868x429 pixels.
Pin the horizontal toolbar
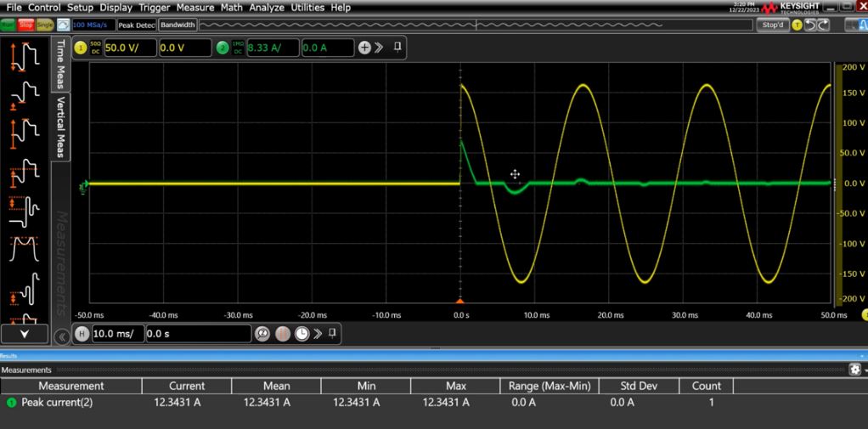tap(333, 334)
